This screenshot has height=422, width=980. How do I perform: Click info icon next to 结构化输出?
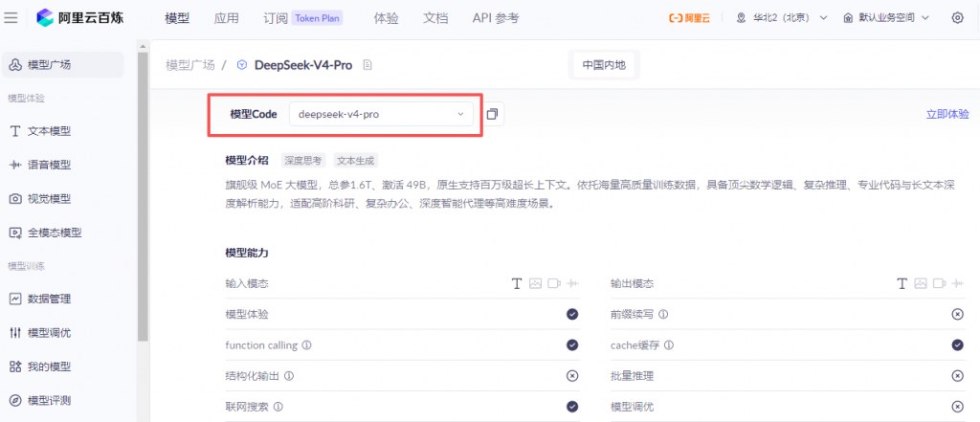[x=288, y=376]
